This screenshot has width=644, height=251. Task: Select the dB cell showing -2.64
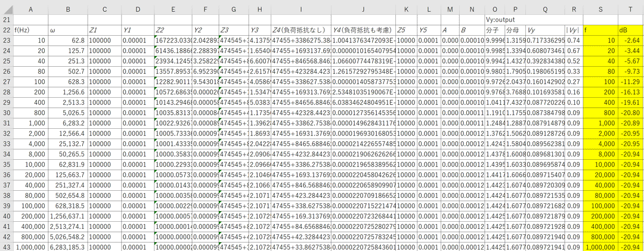click(631, 41)
